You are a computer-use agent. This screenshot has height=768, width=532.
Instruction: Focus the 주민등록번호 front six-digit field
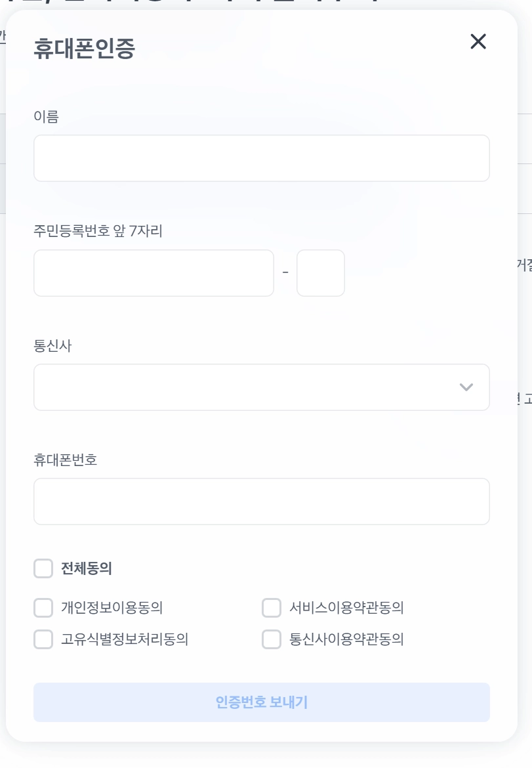point(153,273)
